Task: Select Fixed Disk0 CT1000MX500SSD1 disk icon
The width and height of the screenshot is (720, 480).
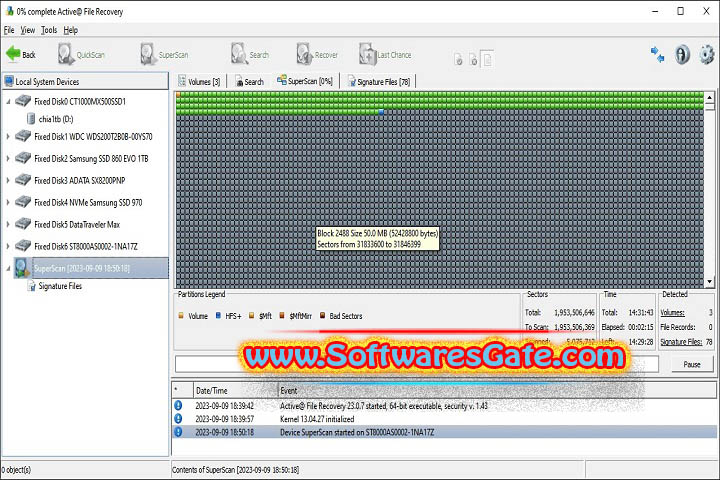Action: [x=23, y=101]
